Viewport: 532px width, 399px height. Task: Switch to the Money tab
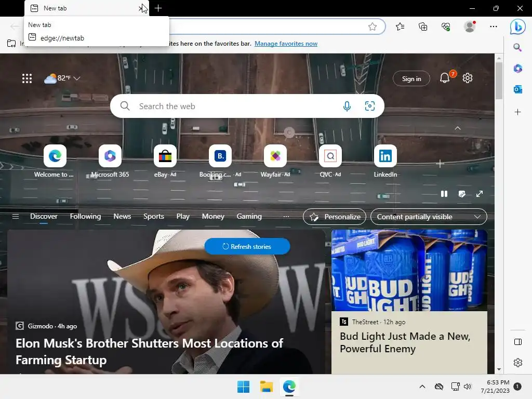213,217
